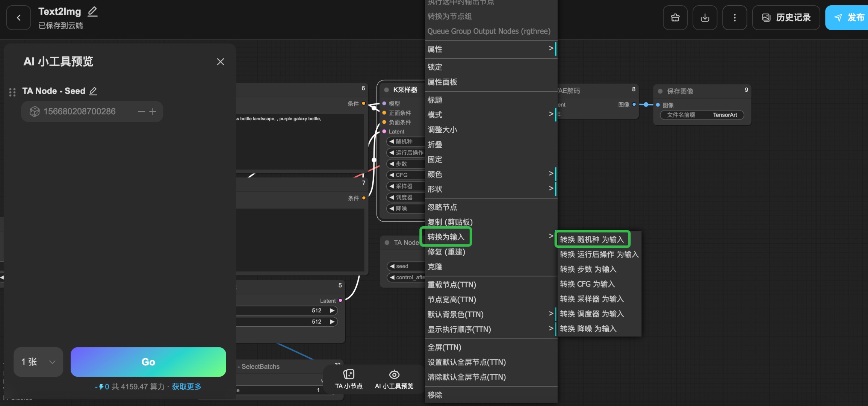868x406 pixels.
Task: Edit the Text2Img title pencil icon
Action: coord(92,12)
